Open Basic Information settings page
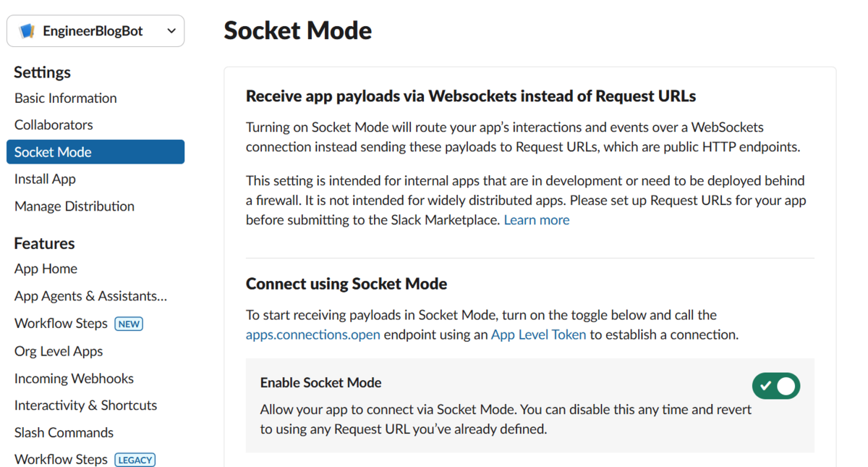The width and height of the screenshot is (868, 467). [x=66, y=98]
